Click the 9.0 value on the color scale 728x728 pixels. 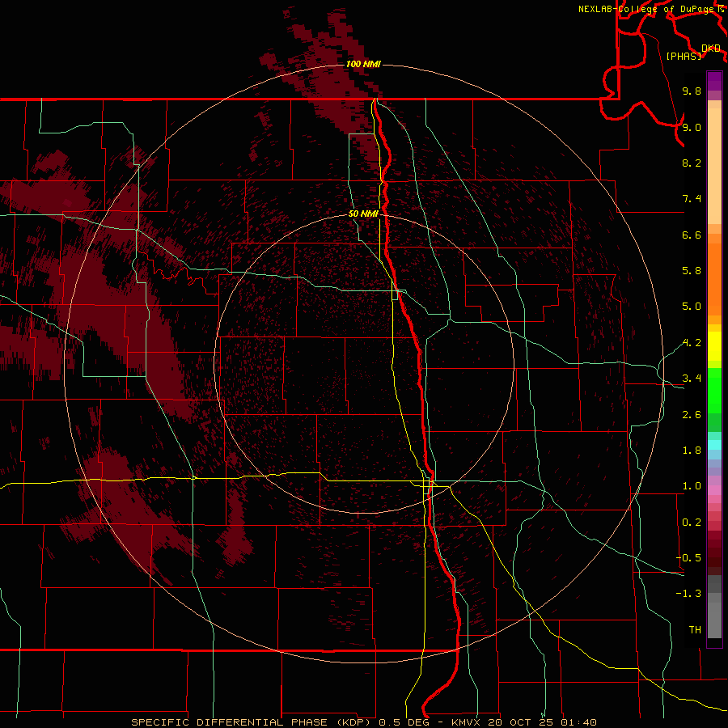click(x=692, y=127)
